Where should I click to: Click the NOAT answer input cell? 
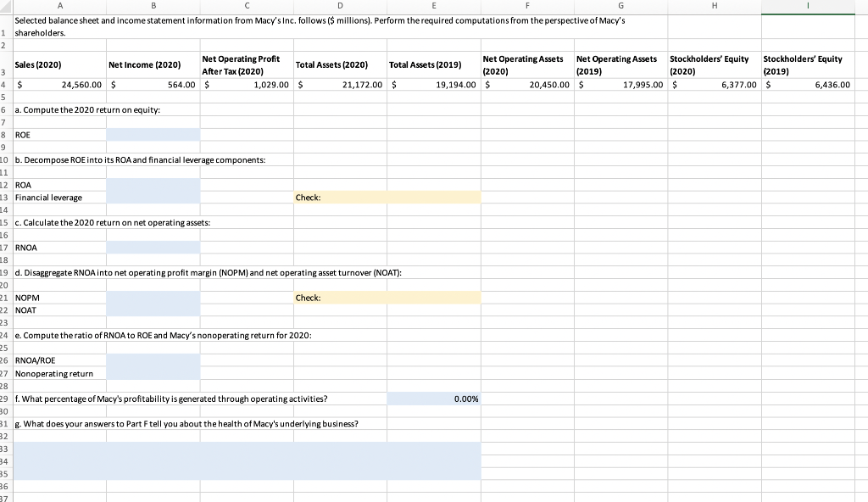(153, 310)
